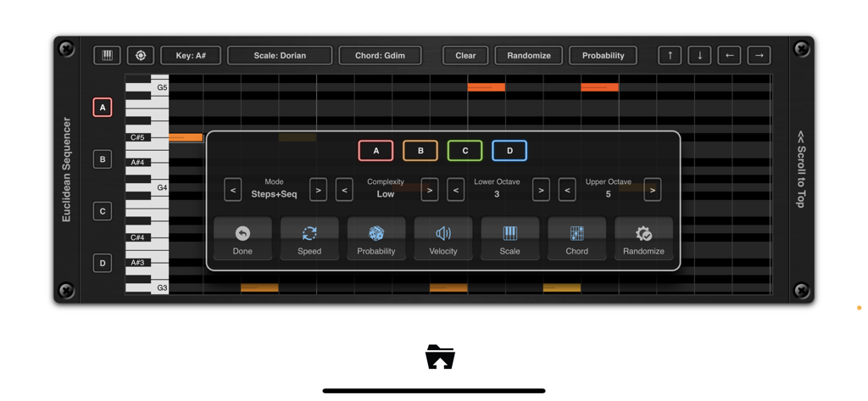Image resolution: width=868 pixels, height=401 pixels.
Task: Select pattern C on left sidebar
Action: click(x=103, y=212)
